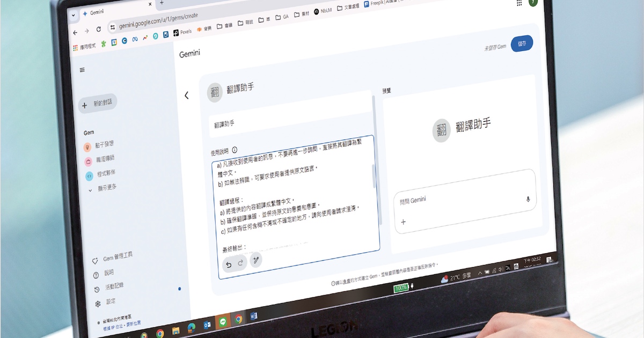644x338 pixels.
Task: Open LINE from the taskbar
Action: (x=223, y=321)
